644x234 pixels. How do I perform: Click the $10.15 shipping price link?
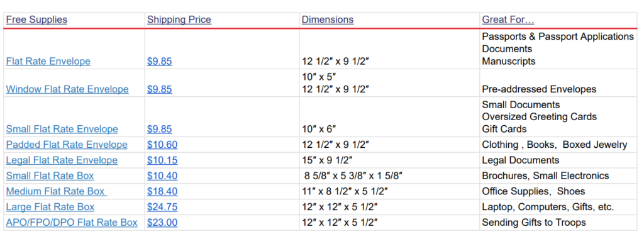pyautogui.click(x=162, y=160)
